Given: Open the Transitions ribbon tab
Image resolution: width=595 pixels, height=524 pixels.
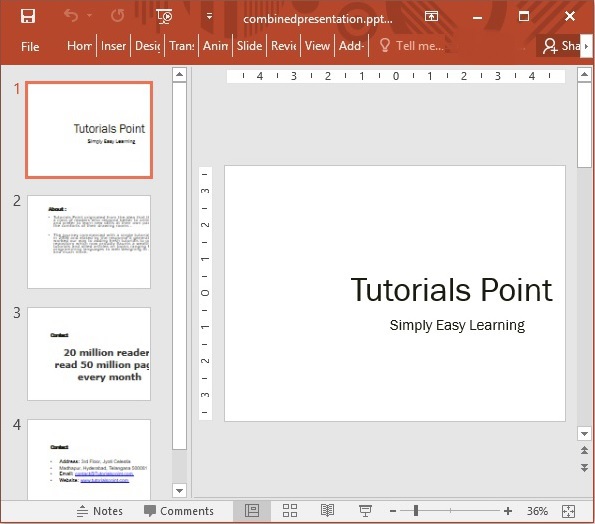Looking at the screenshot, I should point(182,46).
